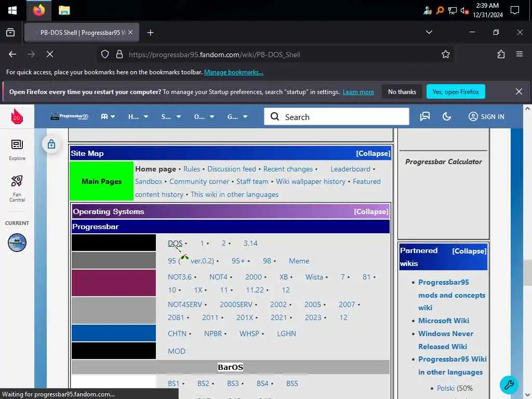Open This wiki in other languages
Screen dimensions: 532x399
tap(234, 194)
